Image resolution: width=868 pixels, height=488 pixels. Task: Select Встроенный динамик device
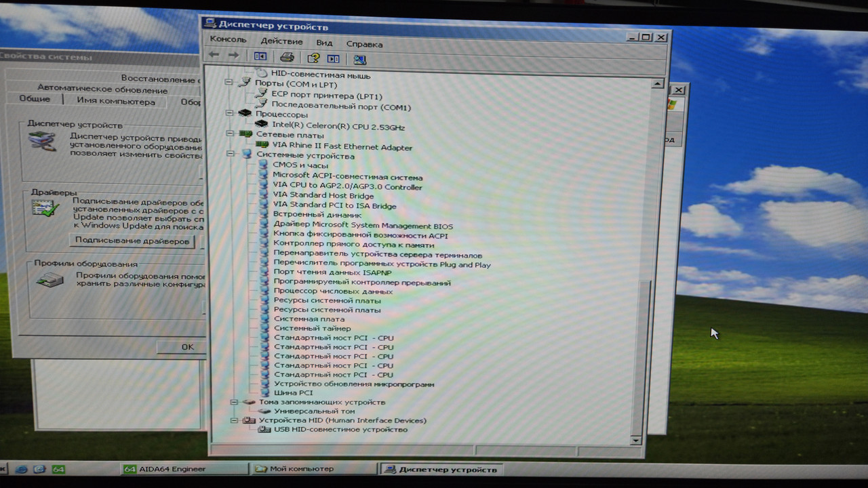pyautogui.click(x=317, y=215)
